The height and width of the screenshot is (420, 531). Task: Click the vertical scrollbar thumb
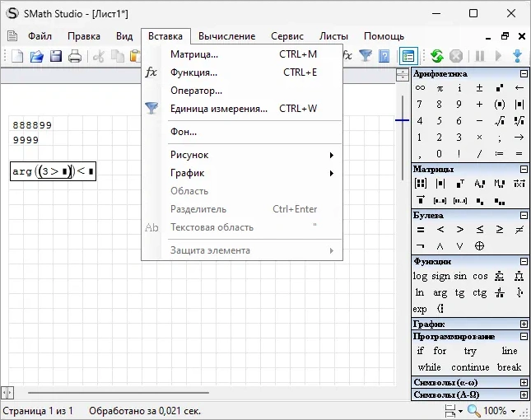pyautogui.click(x=402, y=138)
